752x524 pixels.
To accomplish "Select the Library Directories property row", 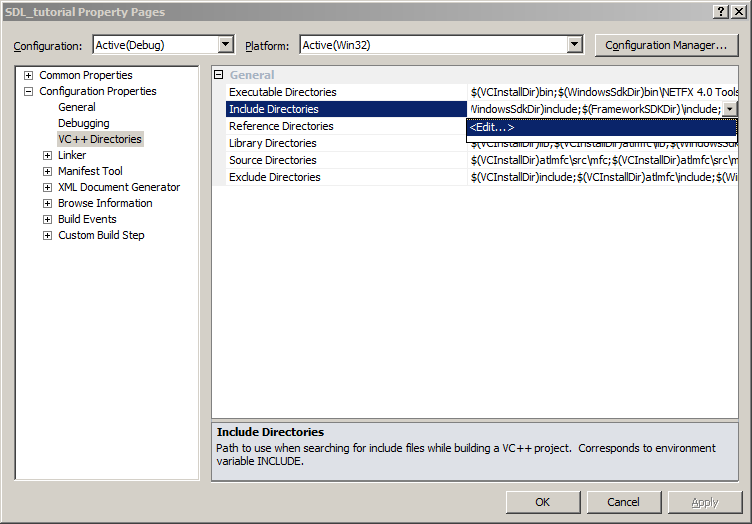I will (346, 143).
